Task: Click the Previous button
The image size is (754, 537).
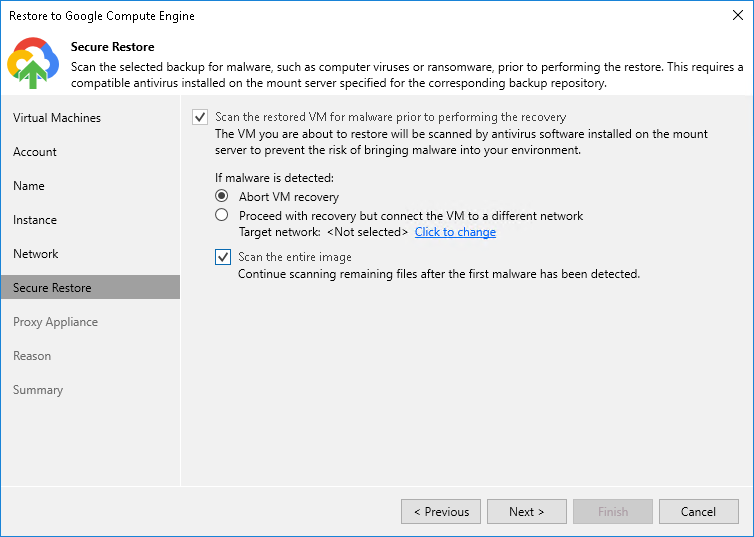Action: (x=441, y=511)
